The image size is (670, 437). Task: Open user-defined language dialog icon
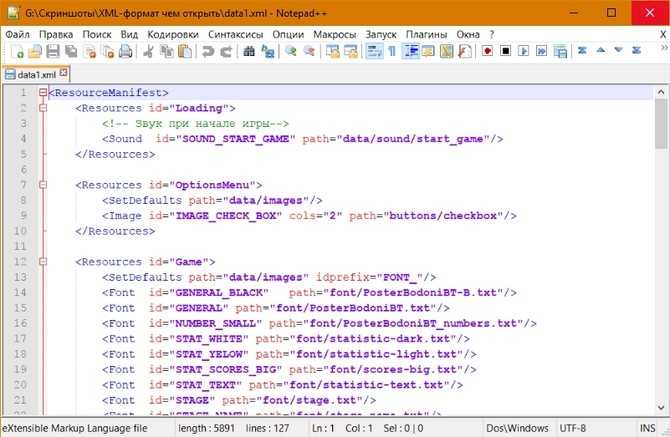pyautogui.click(x=428, y=52)
